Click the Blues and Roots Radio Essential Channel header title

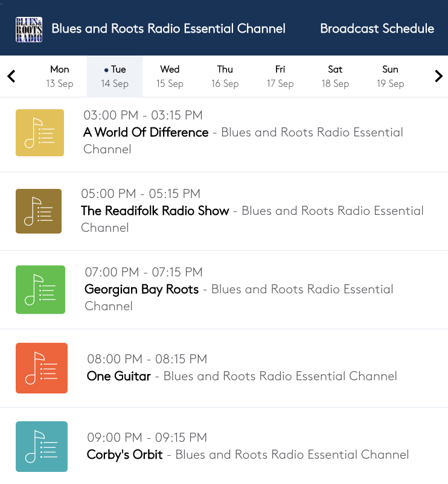168,29
